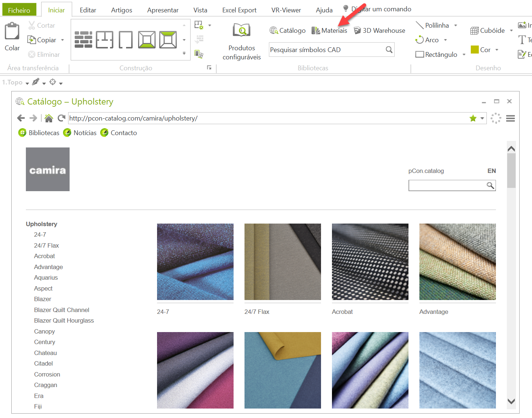This screenshot has width=532, height=418.
Task: Select the open room outline tool
Action: coord(126,40)
